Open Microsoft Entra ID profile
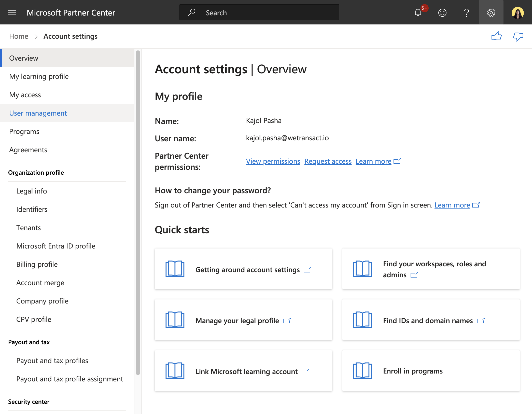This screenshot has width=532, height=414. click(67, 246)
